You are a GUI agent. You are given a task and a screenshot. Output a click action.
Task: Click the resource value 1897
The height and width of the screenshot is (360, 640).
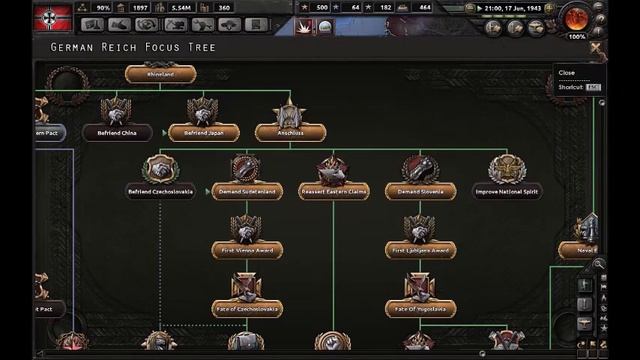click(140, 7)
